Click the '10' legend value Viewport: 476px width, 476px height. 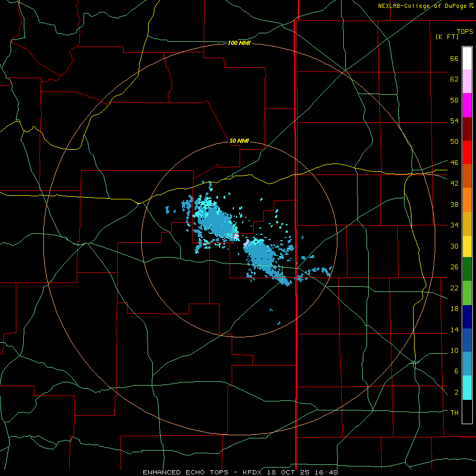pyautogui.click(x=454, y=350)
